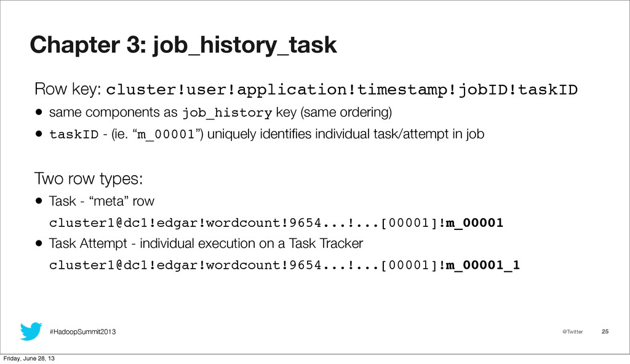Viewport: 630px width, 364px height.
Task: Click the Friday, June 28, 13 date
Action: [29, 358]
